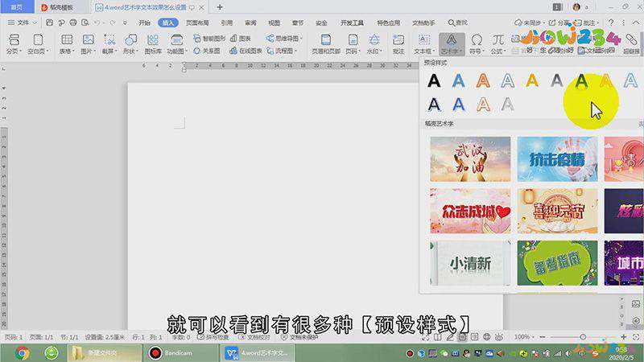Select green WordArt preset style

click(x=581, y=81)
